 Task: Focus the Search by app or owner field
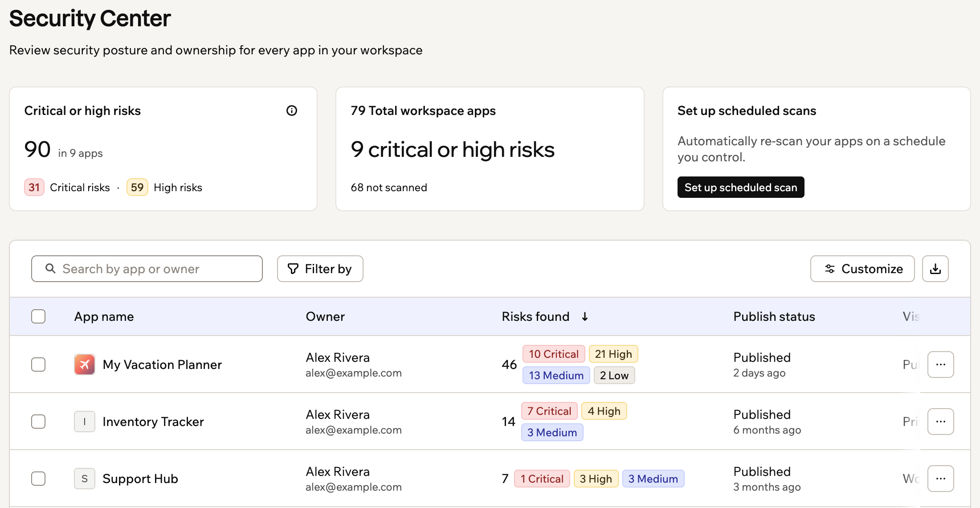point(147,269)
